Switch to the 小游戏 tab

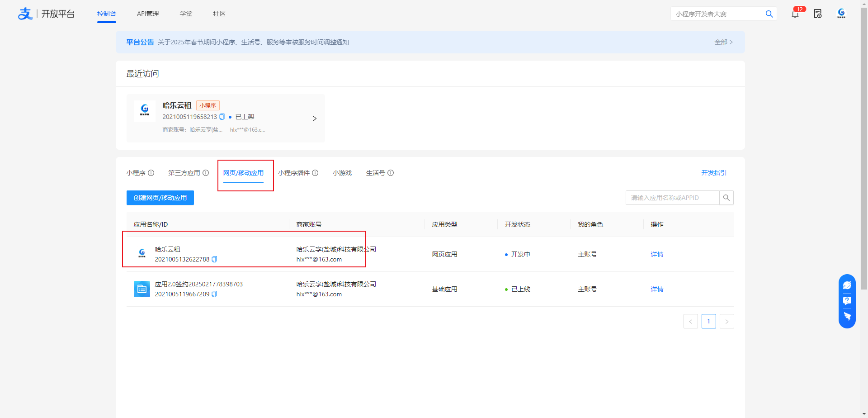point(342,173)
